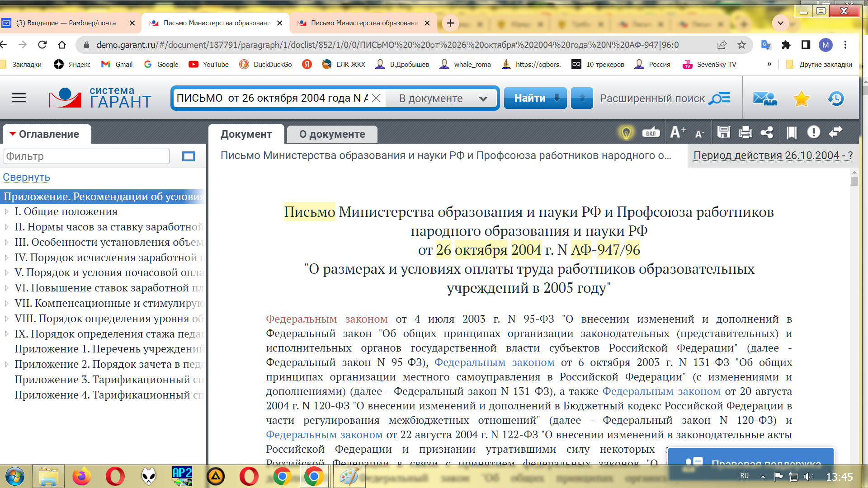Select 'Приложение 1. Перечень учреждений' in contents

109,349
